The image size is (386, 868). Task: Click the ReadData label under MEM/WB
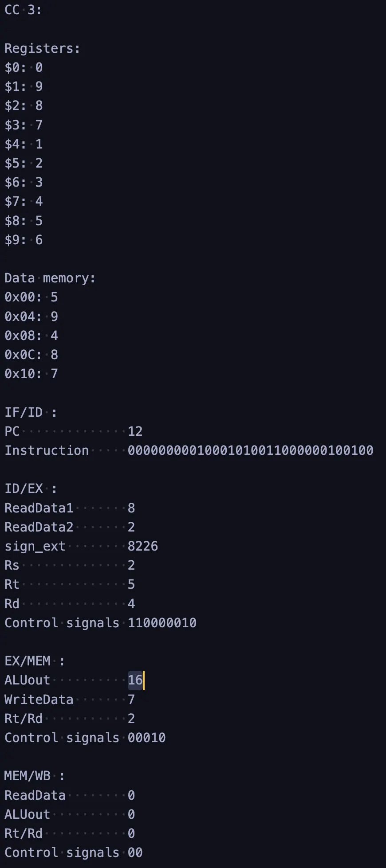(x=35, y=795)
